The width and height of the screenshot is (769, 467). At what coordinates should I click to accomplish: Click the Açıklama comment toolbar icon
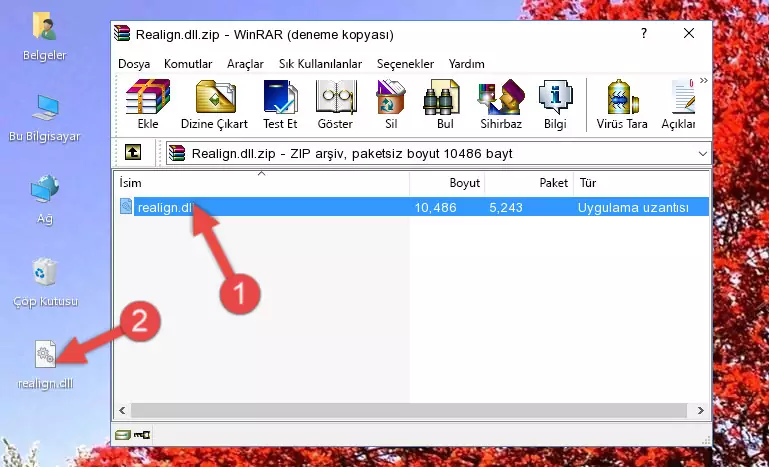(x=678, y=104)
